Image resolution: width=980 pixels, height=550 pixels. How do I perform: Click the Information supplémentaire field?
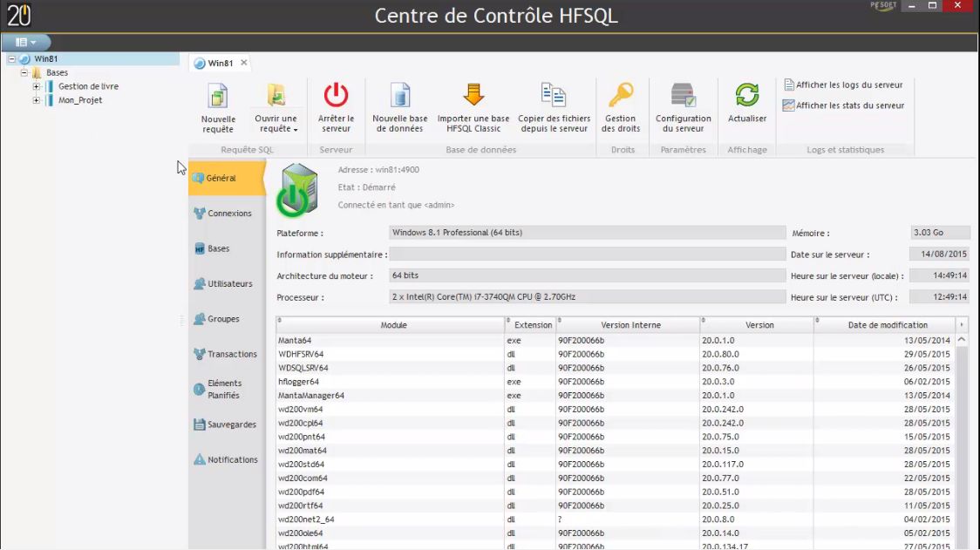(x=587, y=254)
